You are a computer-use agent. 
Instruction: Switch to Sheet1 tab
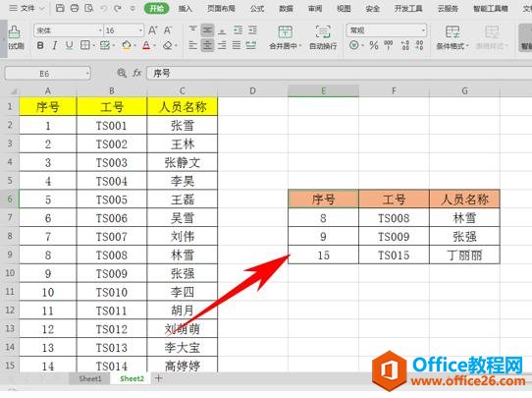click(90, 378)
